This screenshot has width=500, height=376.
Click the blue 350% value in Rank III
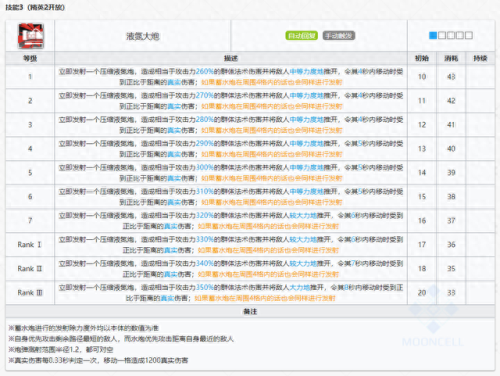coord(205,287)
